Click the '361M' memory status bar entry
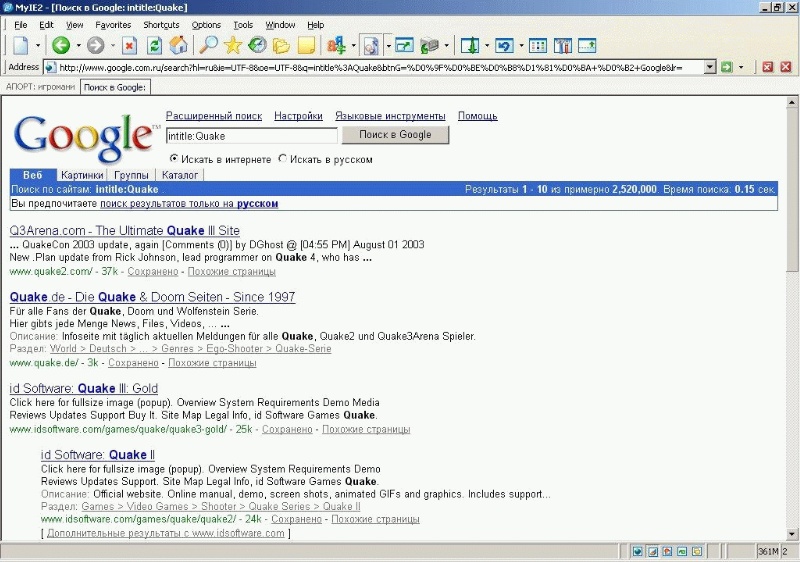 coord(768,551)
